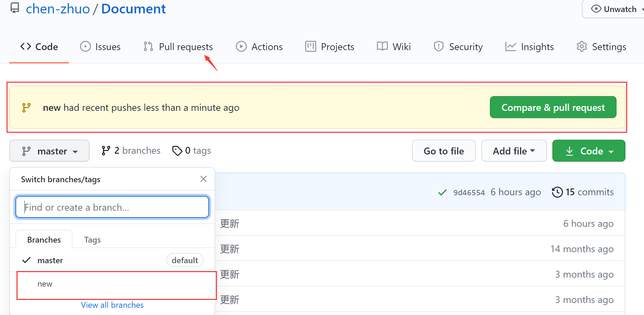Image resolution: width=644 pixels, height=315 pixels.
Task: Switch to the new branch
Action: [45, 284]
